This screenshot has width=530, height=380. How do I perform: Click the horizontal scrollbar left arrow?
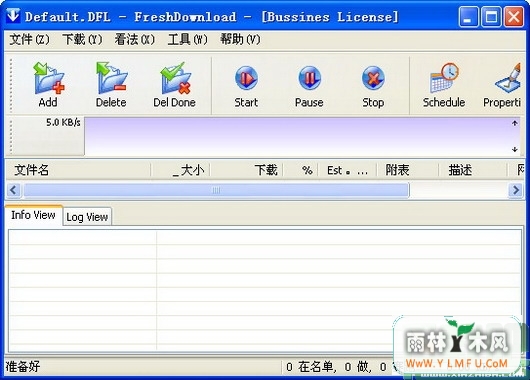coord(14,190)
